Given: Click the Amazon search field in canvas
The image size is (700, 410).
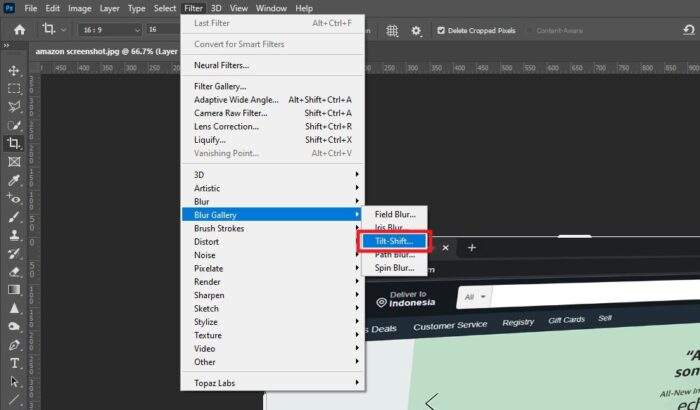Looking at the screenshot, I should tap(596, 294).
